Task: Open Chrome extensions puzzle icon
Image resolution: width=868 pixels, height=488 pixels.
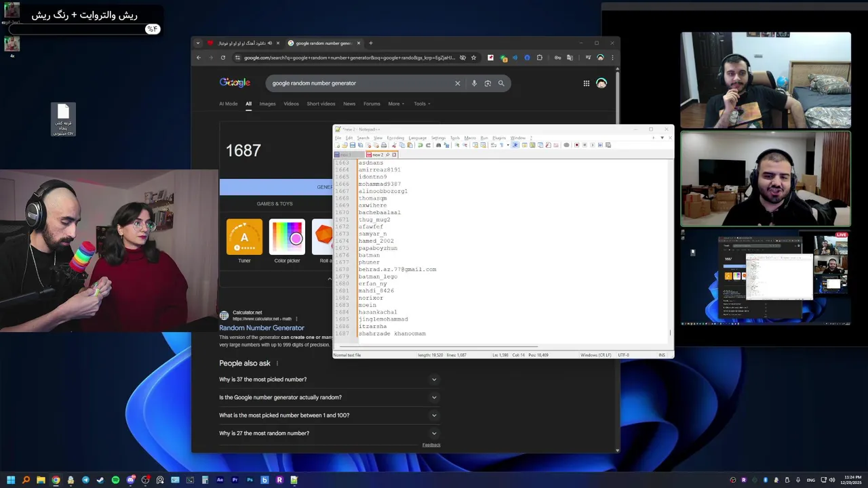Action: point(540,58)
